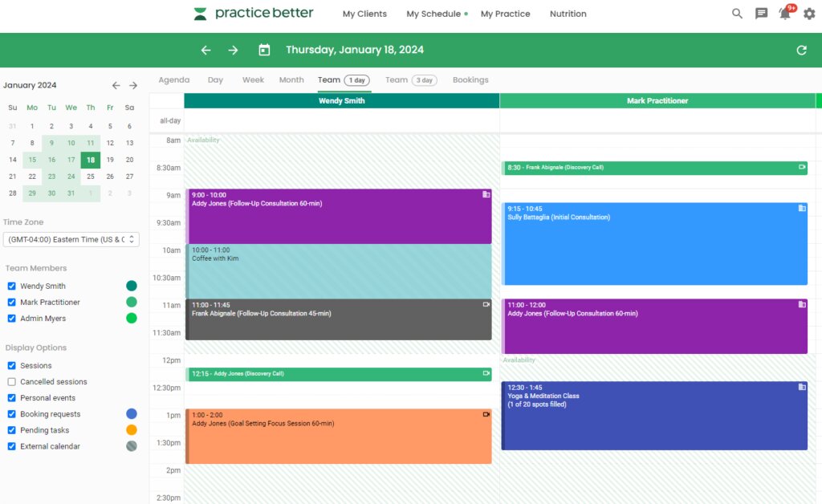The width and height of the screenshot is (822, 504).
Task: Open the date picker calendar icon
Action: (264, 50)
